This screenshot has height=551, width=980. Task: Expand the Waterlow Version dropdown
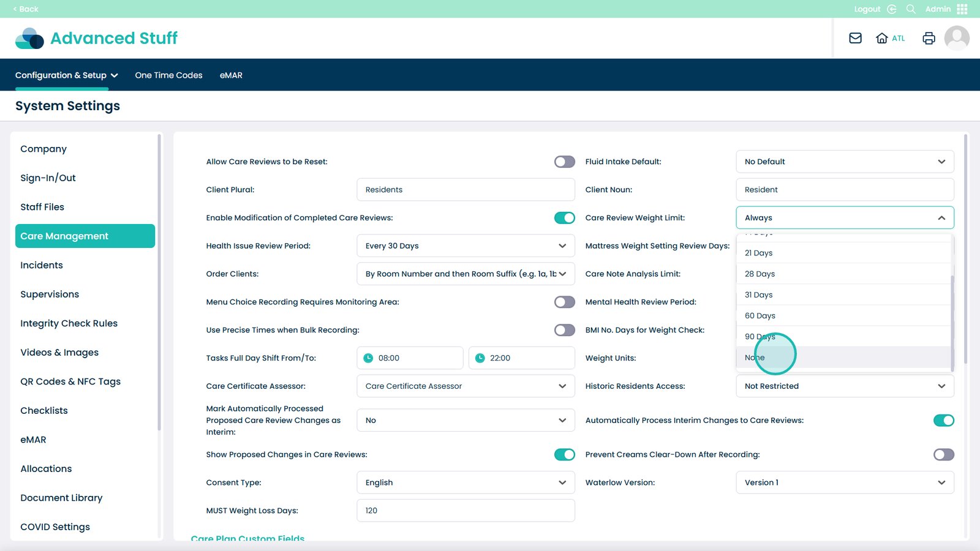click(x=845, y=482)
